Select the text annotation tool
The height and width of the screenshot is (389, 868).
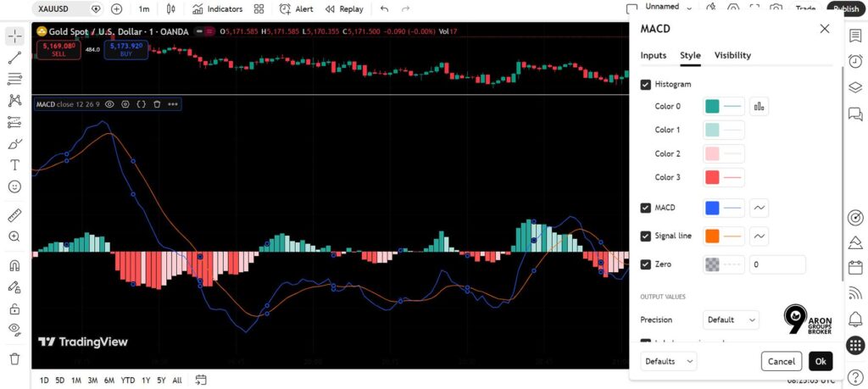coord(15,165)
